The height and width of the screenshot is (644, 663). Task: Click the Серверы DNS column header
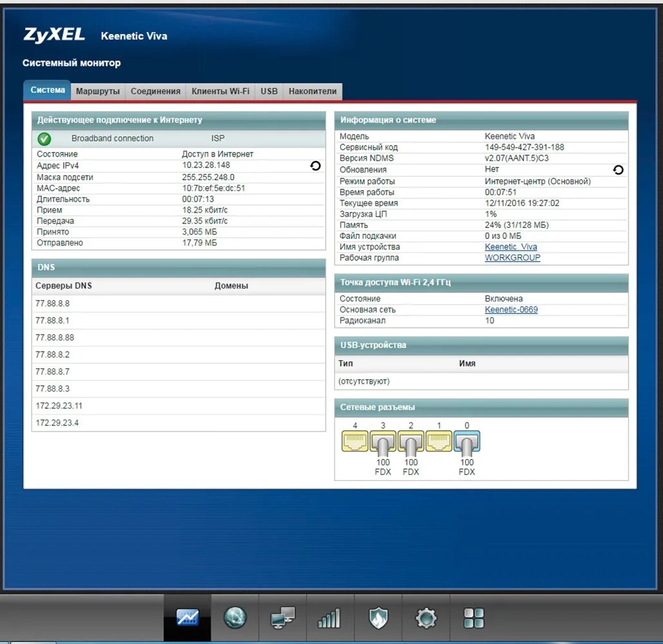click(64, 285)
